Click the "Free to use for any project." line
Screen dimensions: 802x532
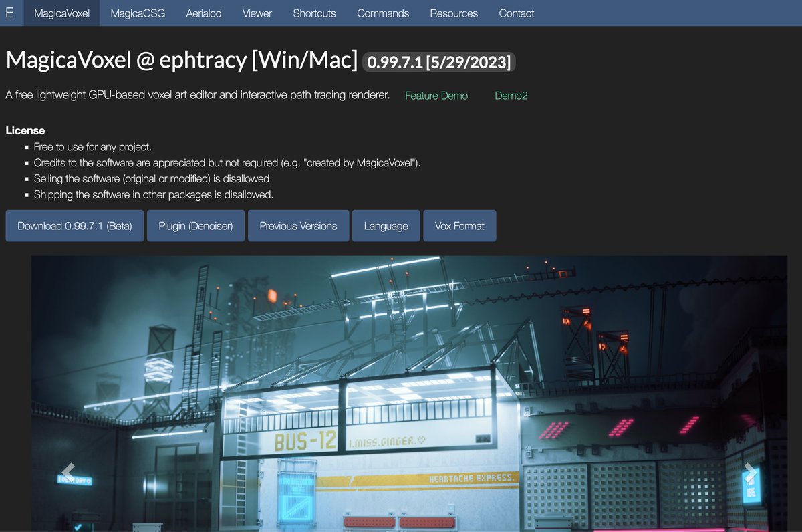pyautogui.click(x=93, y=147)
